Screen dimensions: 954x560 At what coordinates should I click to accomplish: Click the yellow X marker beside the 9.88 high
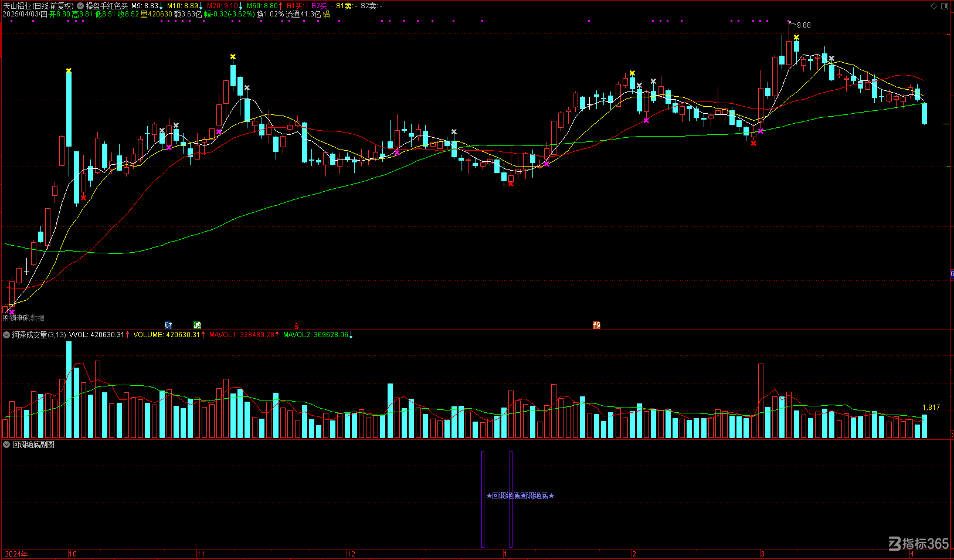796,38
